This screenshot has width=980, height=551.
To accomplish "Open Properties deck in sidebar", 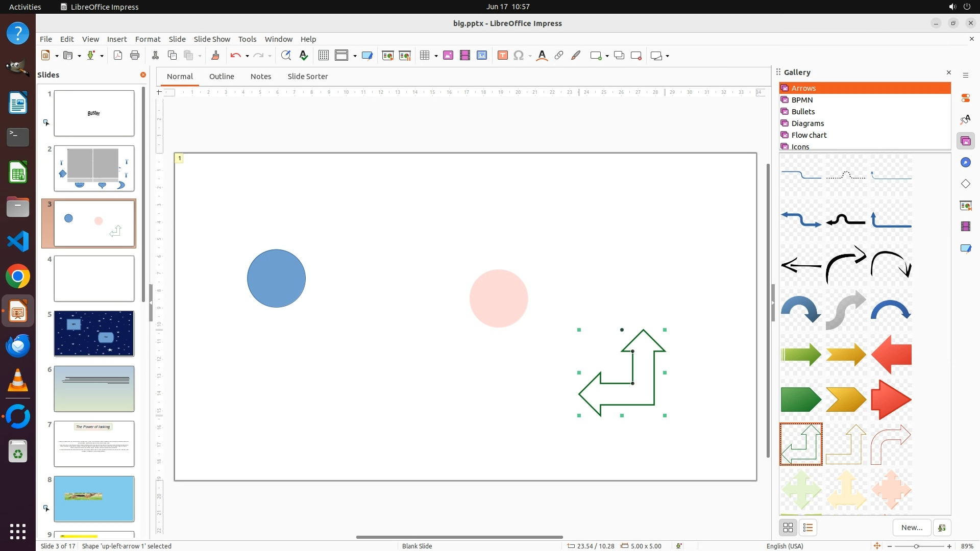I will pos(965,98).
